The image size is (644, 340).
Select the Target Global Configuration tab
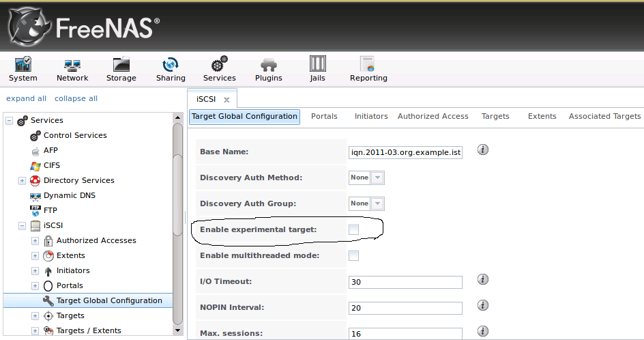244,116
